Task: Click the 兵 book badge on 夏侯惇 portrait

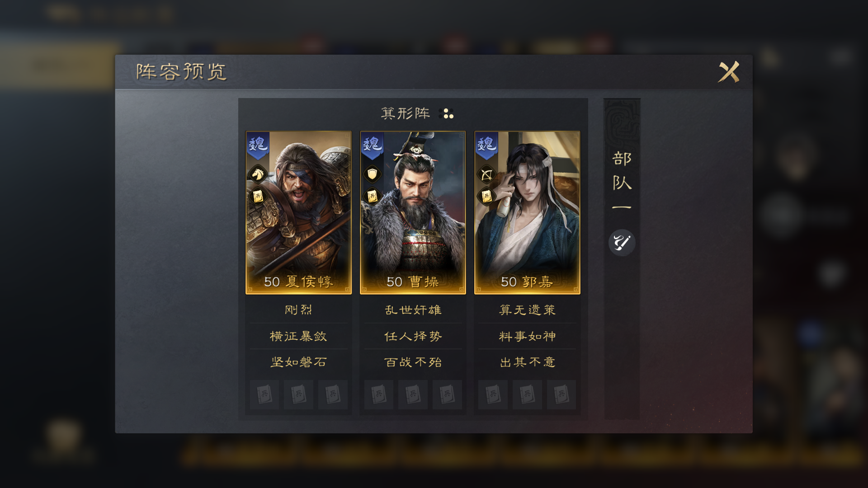Action: coord(258,196)
